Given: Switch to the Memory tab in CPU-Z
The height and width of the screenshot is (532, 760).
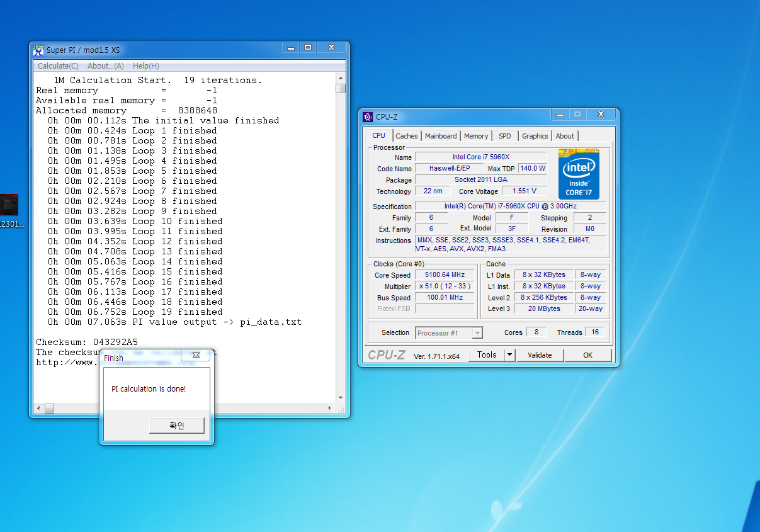Looking at the screenshot, I should [x=476, y=136].
